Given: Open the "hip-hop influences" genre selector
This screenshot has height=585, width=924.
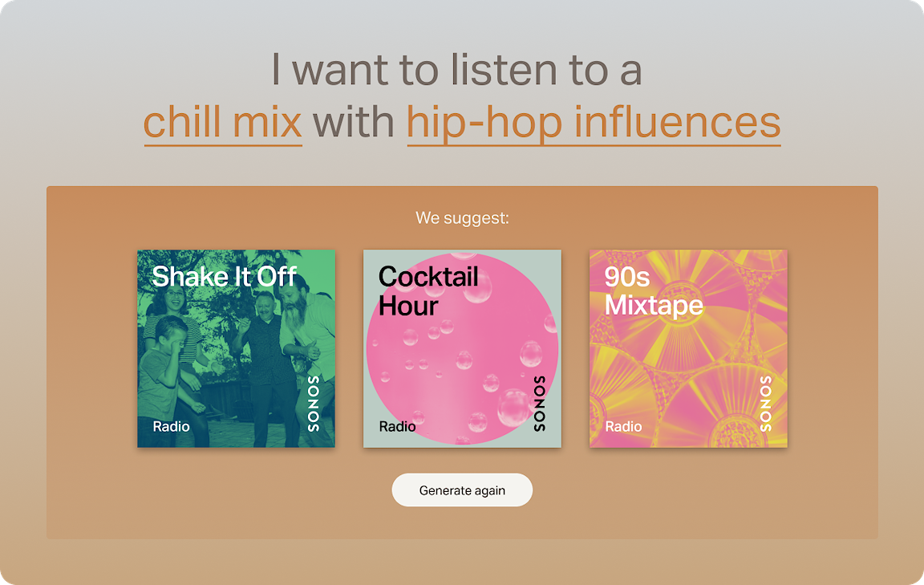Looking at the screenshot, I should (x=594, y=122).
